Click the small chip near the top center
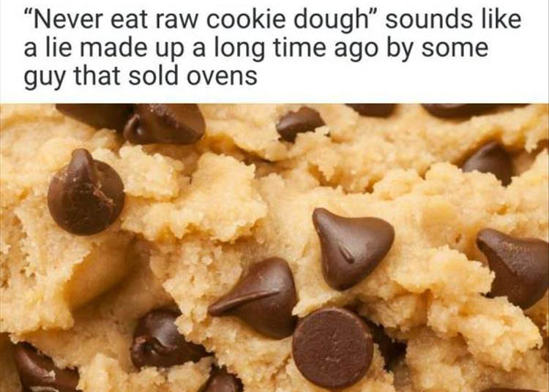 click(x=299, y=124)
